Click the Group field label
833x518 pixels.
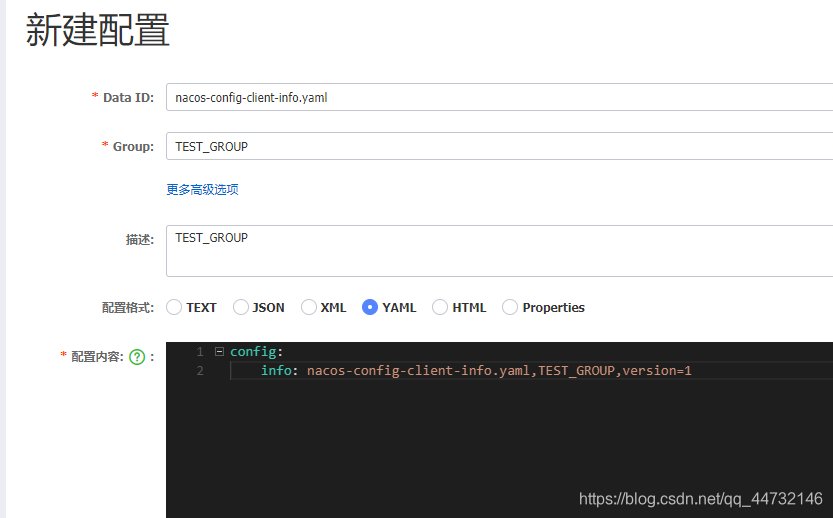click(133, 147)
